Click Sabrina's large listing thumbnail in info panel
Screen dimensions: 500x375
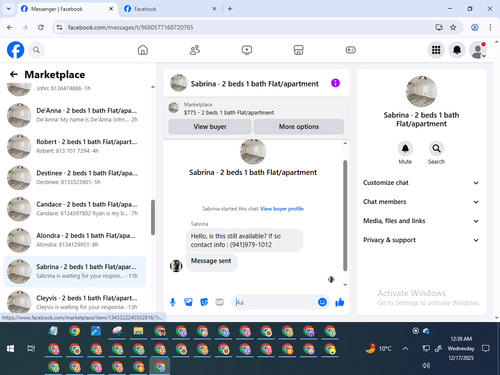(x=421, y=92)
